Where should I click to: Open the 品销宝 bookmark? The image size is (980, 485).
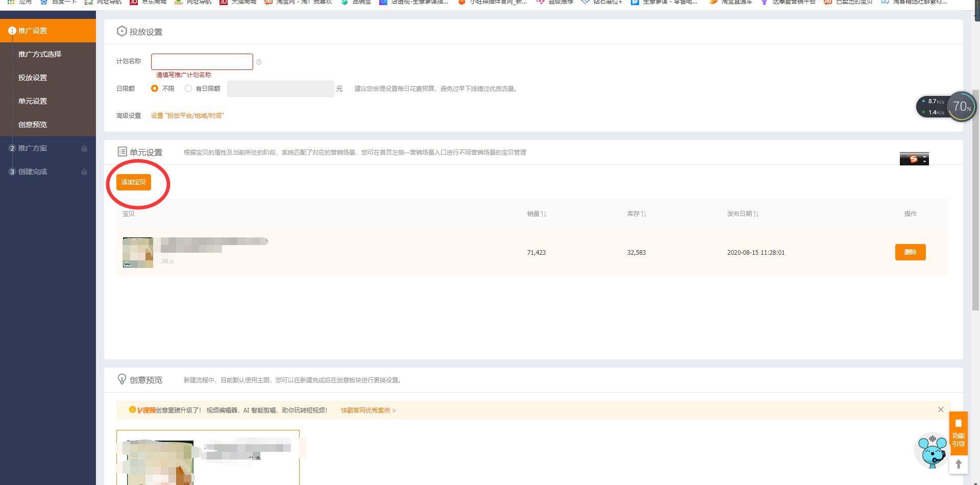pyautogui.click(x=356, y=2)
